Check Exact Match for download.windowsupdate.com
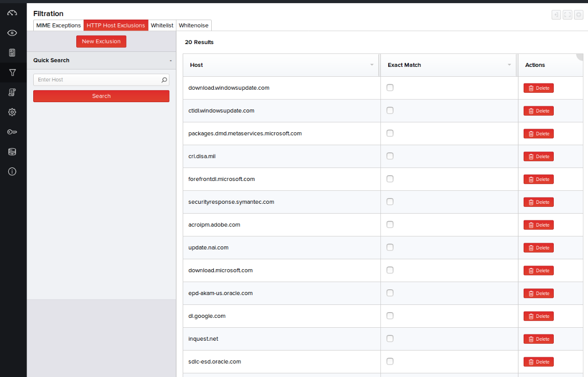 (390, 88)
